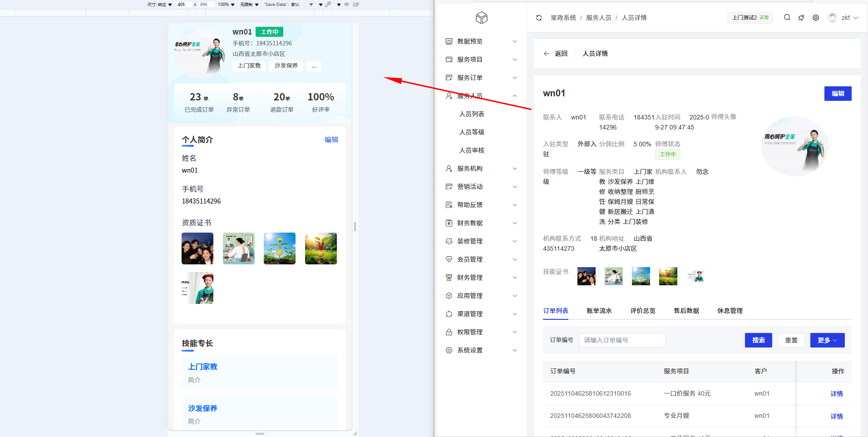Switch to the 账单流水 tab
Viewport: 868px width, 437px height.
pos(599,311)
